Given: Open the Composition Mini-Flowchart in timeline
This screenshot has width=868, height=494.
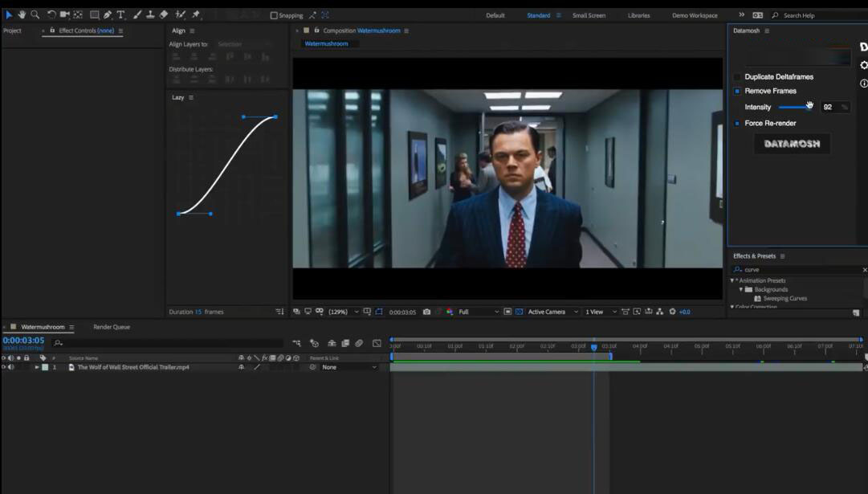Looking at the screenshot, I should click(297, 343).
